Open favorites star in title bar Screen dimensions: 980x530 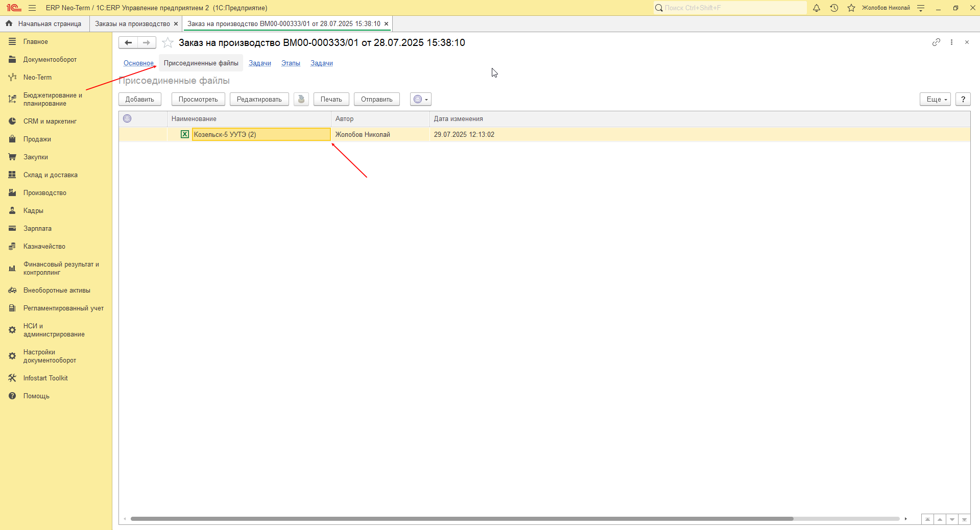(x=851, y=8)
